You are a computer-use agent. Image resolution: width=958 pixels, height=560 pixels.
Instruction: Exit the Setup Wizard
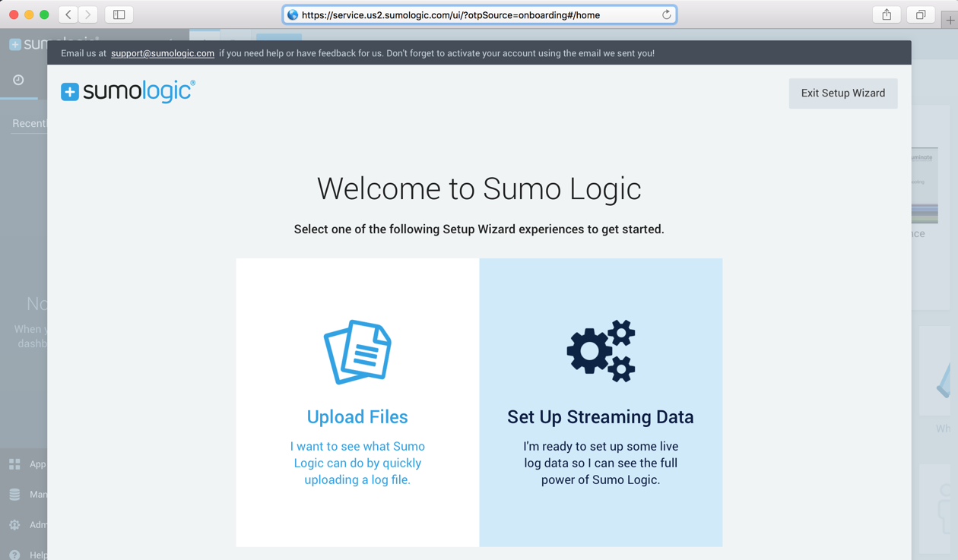click(x=843, y=93)
